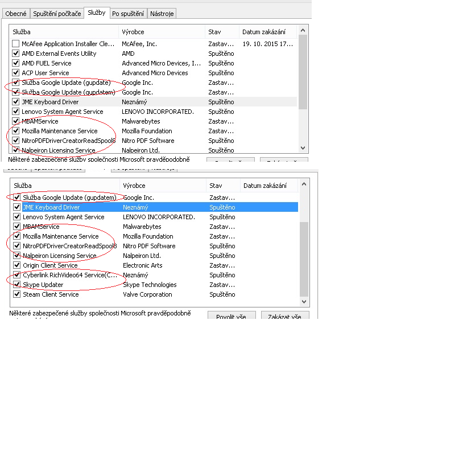Click scroll down arrow in upper list
The width and height of the screenshot is (467, 476).
click(303, 148)
